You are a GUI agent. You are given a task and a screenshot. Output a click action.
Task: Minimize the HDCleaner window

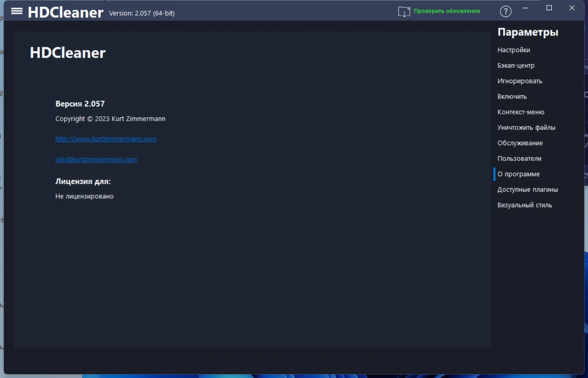(525, 8)
